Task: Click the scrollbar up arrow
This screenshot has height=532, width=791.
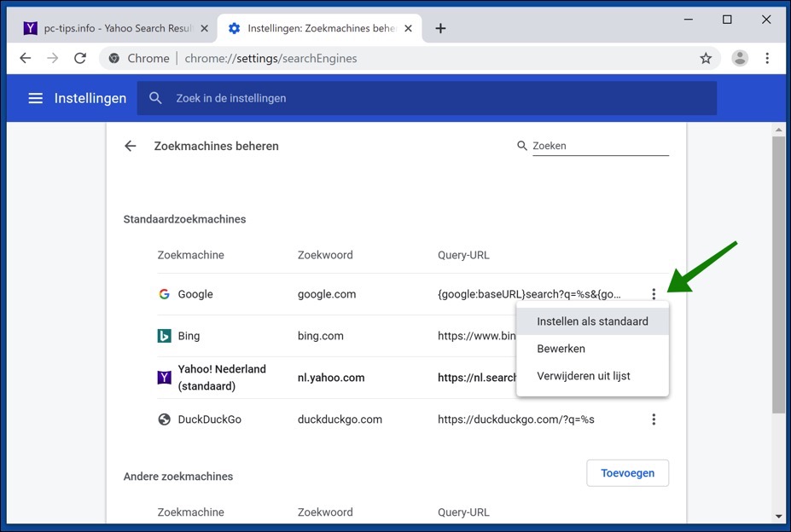Action: pos(778,130)
